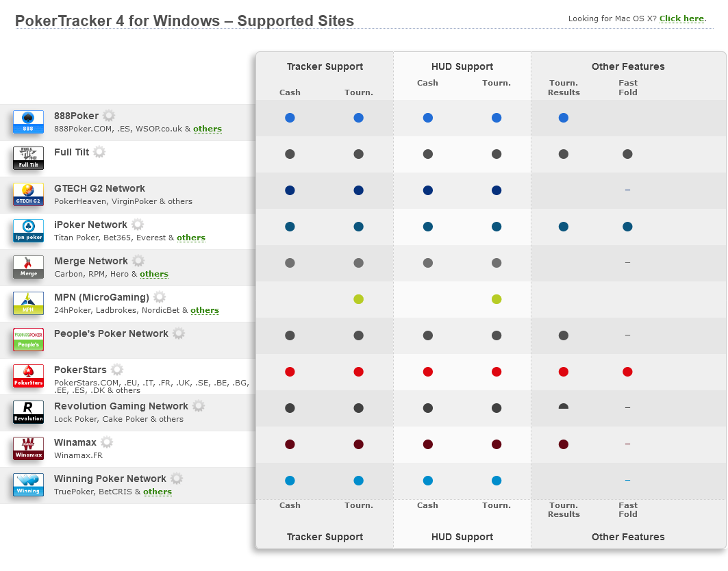Click 'PokerHeaven, VirginPoker & others' text
Image resolution: width=728 pixels, height=571 pixels.
click(x=123, y=201)
